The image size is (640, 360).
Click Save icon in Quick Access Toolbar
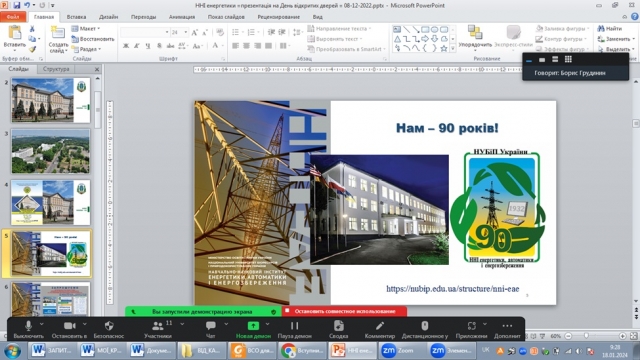click(17, 5)
